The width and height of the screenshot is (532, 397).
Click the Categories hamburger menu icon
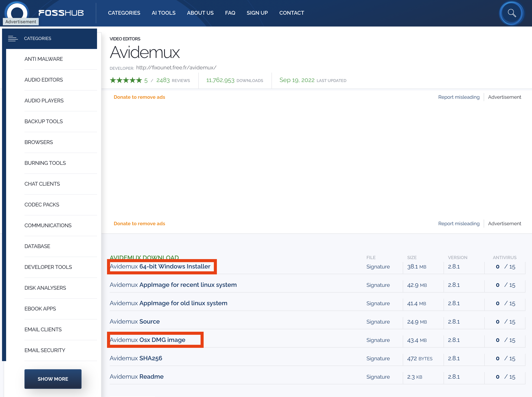pyautogui.click(x=13, y=38)
